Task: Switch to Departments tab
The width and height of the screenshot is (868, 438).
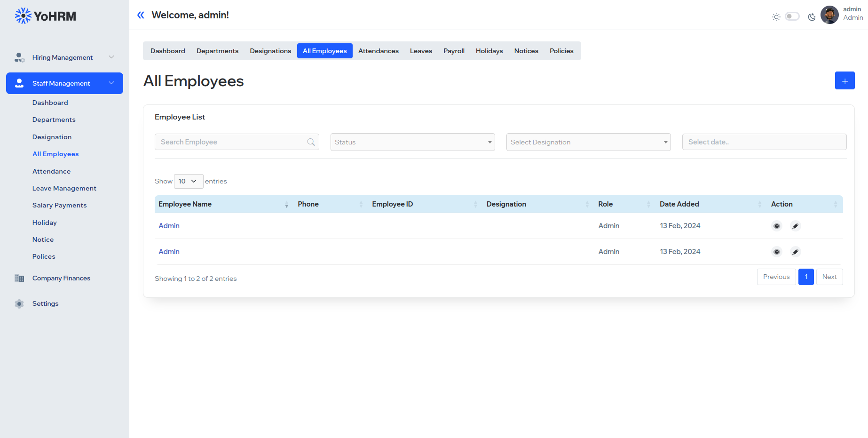Action: (217, 51)
